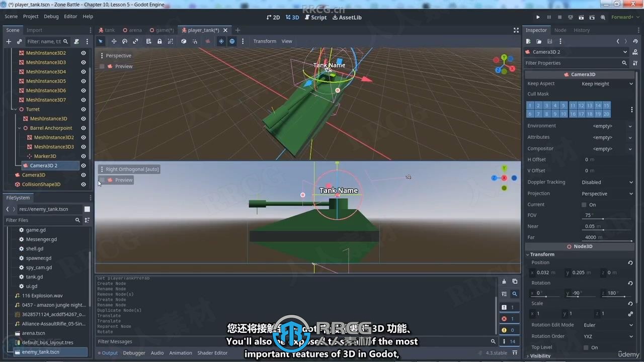The width and height of the screenshot is (644, 362).
Task: Click the Use Local Space cube icon
Action: tap(184, 41)
